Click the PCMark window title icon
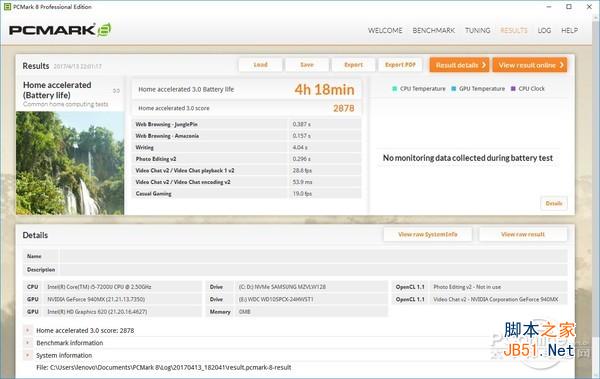Viewport: 600px width, 379px height. pos(7,7)
